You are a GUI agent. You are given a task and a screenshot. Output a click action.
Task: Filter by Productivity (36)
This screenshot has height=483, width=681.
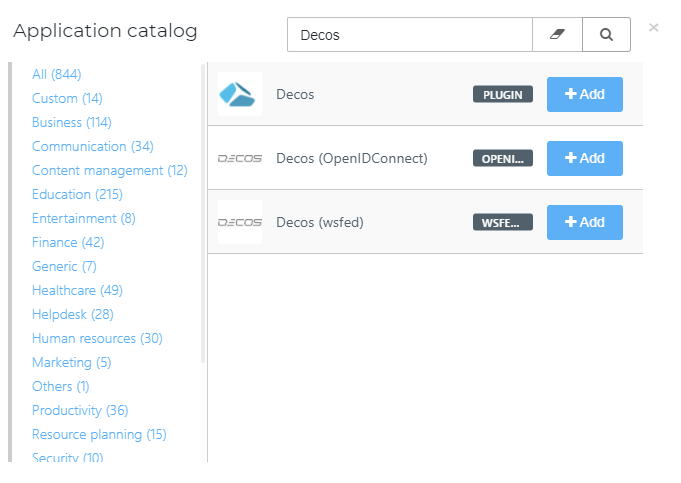coord(80,410)
